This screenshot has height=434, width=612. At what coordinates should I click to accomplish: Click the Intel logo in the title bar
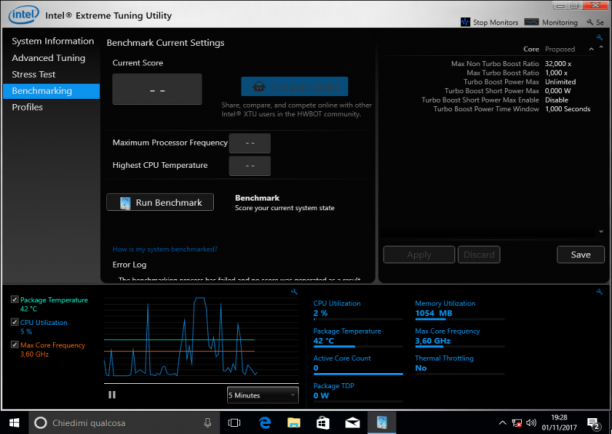coord(23,15)
